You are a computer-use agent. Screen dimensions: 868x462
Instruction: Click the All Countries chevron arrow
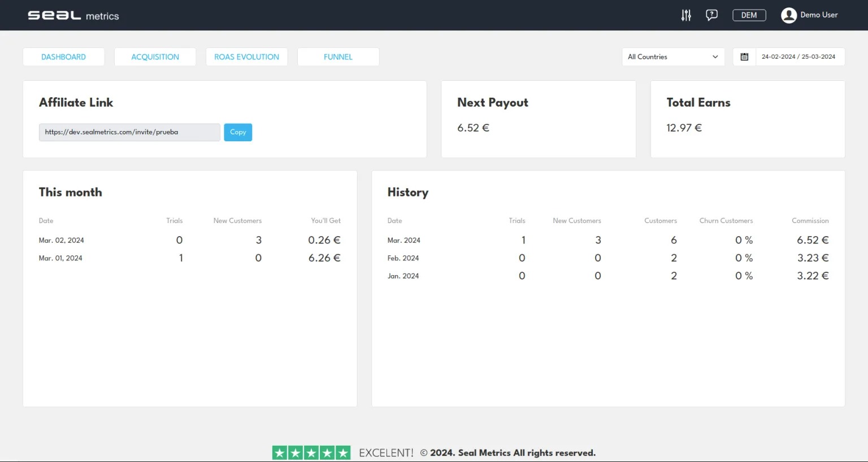(x=715, y=57)
